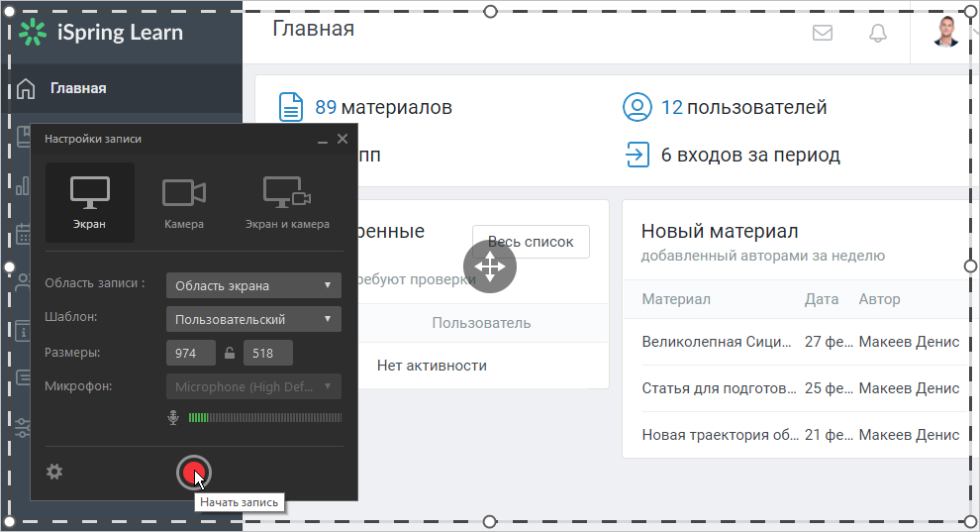Click the login arrow icon beside 6 входов

(x=637, y=155)
